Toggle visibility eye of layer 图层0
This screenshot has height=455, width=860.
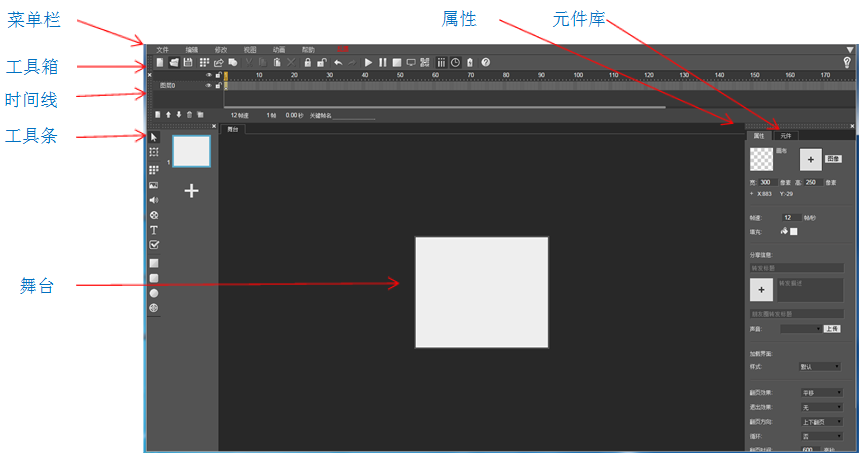[x=209, y=86]
